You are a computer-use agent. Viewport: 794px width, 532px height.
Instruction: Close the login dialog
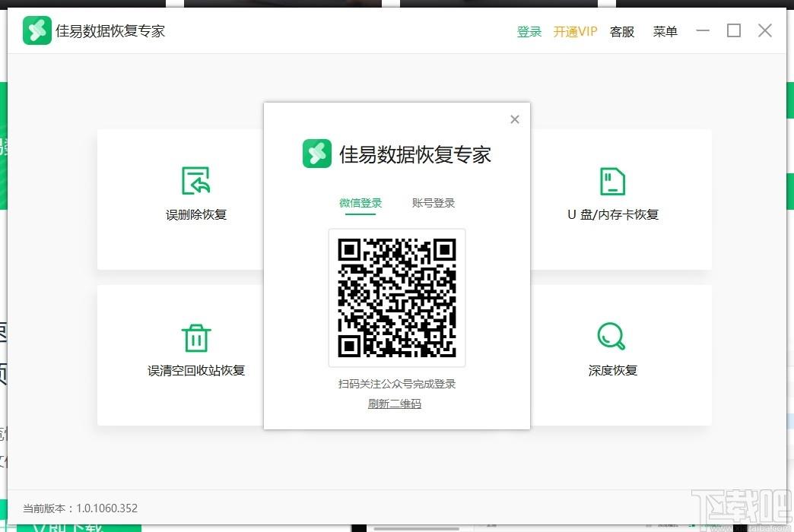click(514, 119)
